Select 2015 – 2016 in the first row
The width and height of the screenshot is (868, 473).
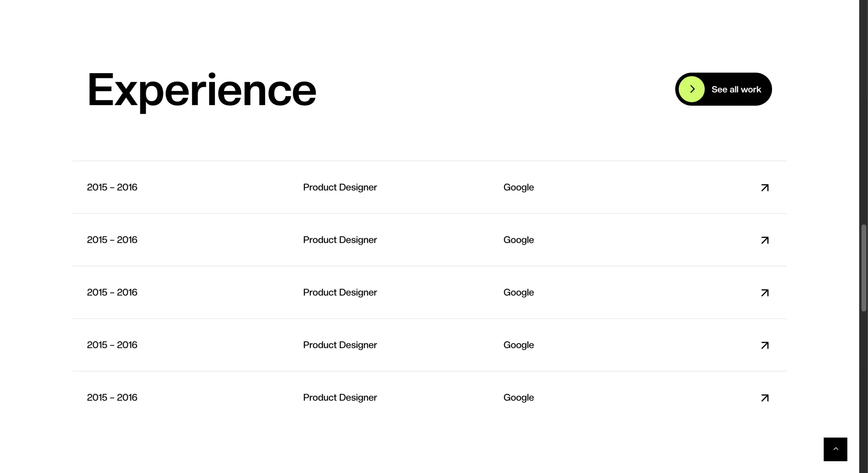[x=112, y=187]
